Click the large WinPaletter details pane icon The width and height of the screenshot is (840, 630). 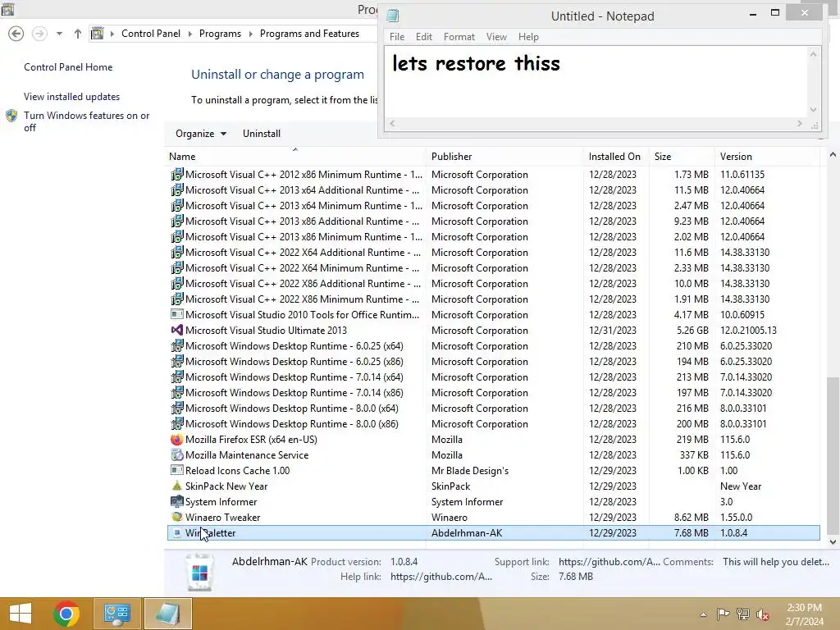[199, 573]
